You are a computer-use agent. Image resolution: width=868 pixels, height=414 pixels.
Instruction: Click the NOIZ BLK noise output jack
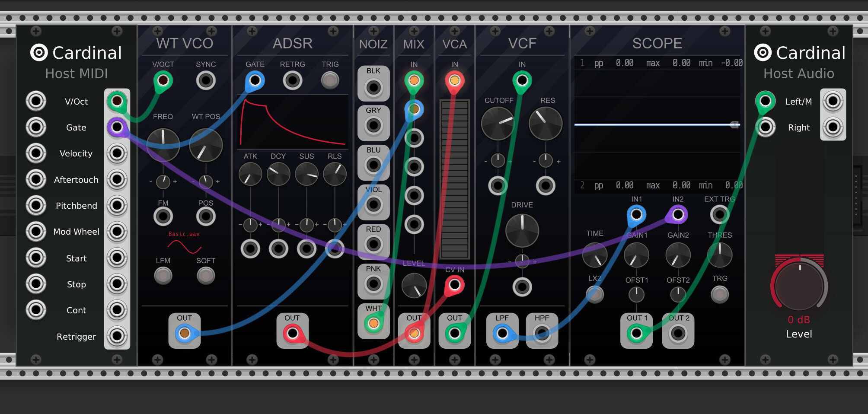373,88
